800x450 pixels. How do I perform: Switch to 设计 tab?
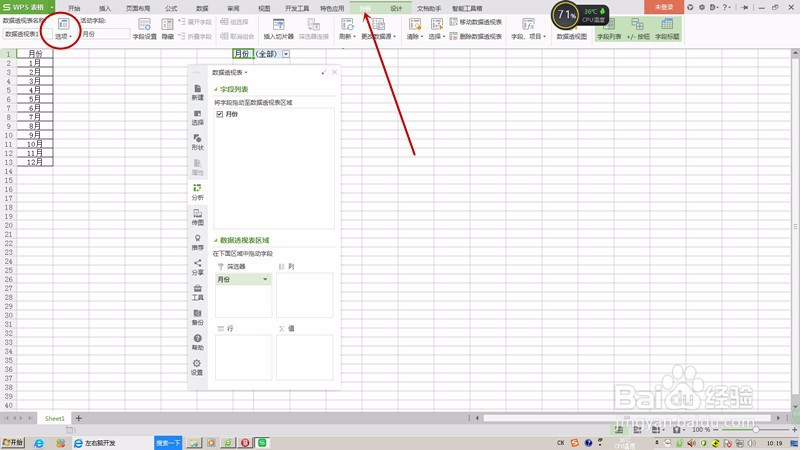click(396, 8)
